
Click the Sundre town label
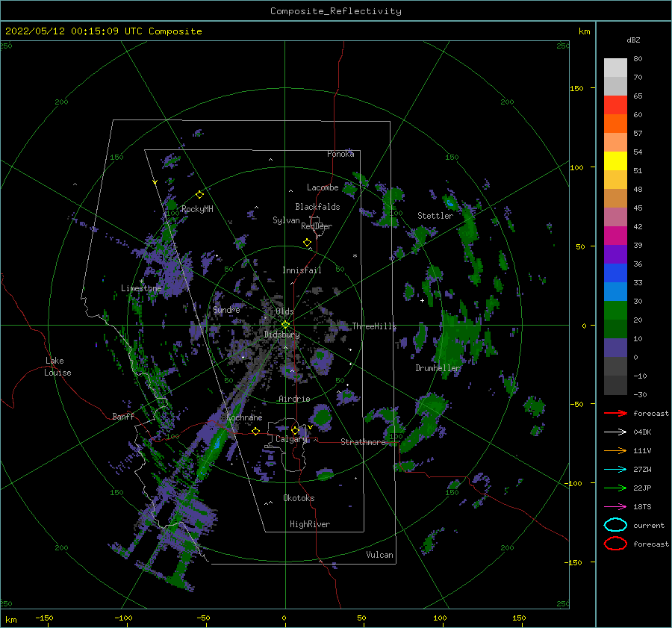point(226,309)
